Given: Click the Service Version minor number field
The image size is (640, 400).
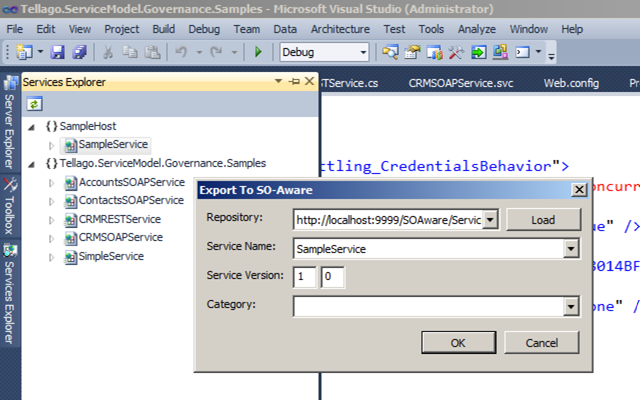Looking at the screenshot, I should pyautogui.click(x=332, y=277).
